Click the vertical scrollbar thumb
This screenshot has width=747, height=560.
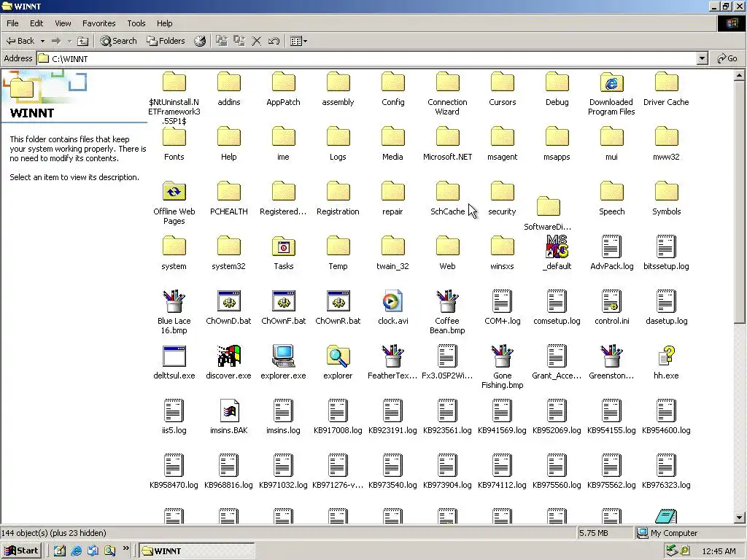tap(739, 203)
